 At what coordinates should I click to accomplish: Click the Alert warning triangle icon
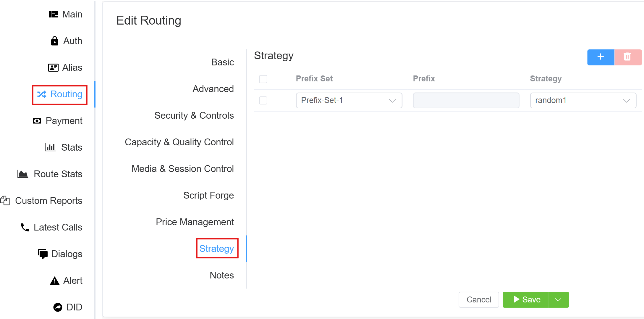coord(54,281)
